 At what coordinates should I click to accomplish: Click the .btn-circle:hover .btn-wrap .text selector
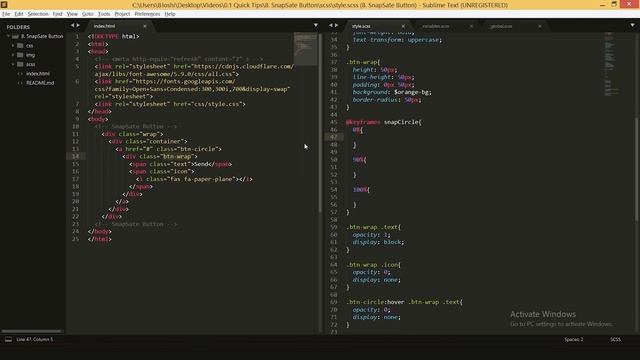(x=404, y=302)
